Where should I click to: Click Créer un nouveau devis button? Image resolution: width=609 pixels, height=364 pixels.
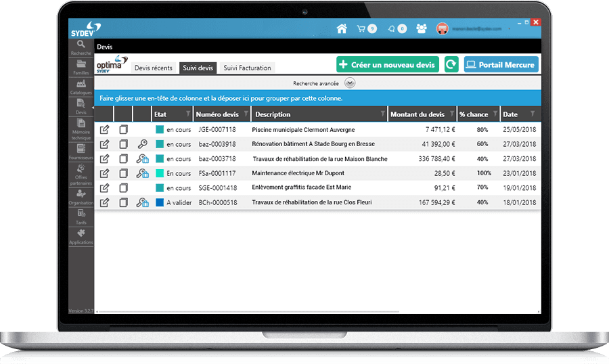tap(388, 64)
